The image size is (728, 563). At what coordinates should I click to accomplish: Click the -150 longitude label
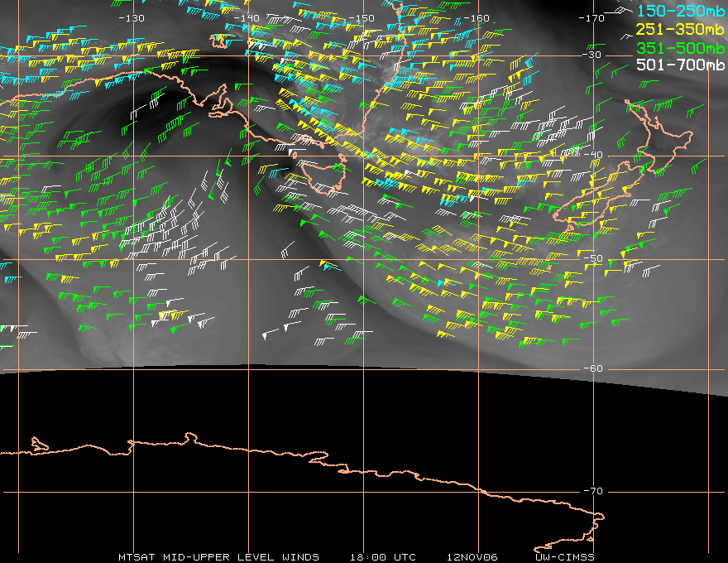[x=362, y=18]
